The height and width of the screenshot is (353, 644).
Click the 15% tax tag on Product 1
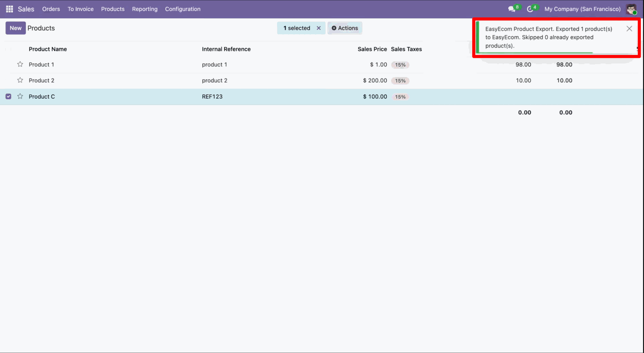click(x=400, y=65)
